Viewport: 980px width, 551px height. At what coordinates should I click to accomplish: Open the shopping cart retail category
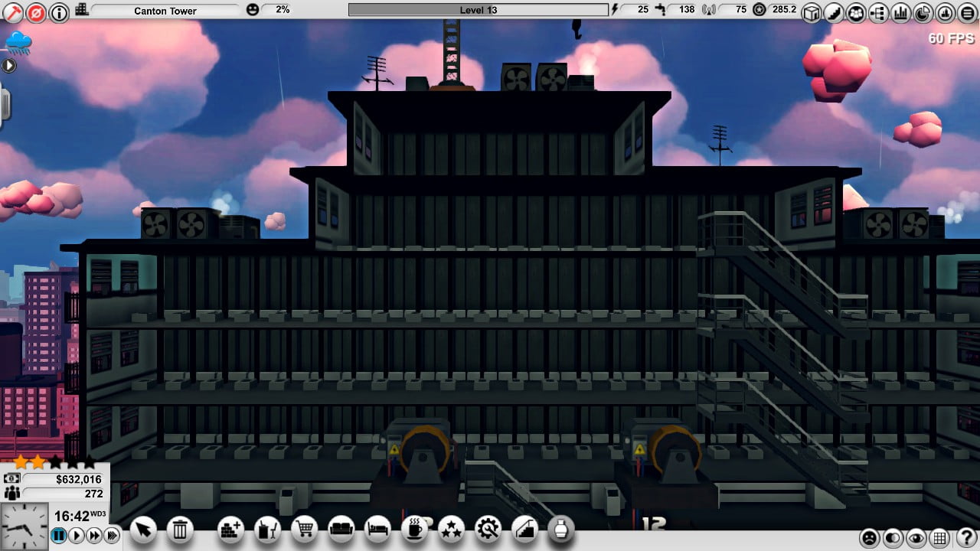(304, 529)
